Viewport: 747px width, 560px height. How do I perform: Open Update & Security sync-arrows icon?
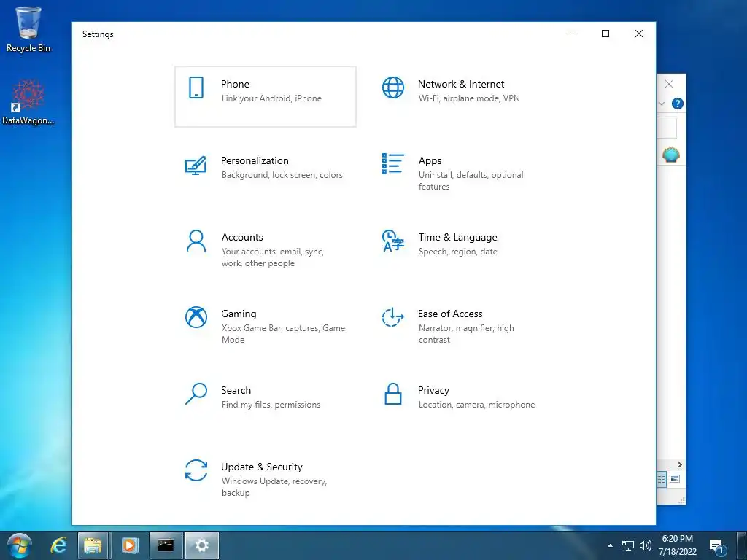coord(196,470)
